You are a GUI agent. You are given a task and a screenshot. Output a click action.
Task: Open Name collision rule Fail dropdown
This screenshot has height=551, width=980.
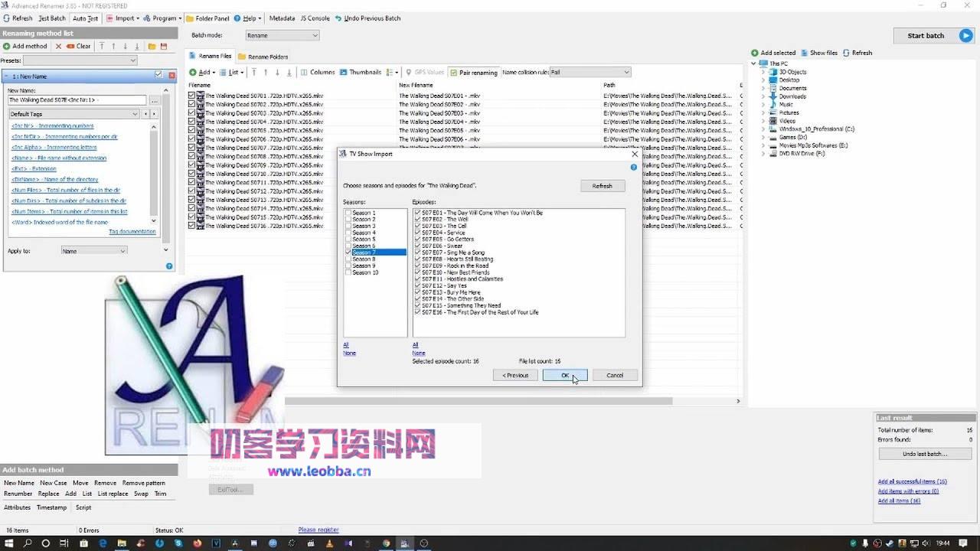pyautogui.click(x=590, y=72)
